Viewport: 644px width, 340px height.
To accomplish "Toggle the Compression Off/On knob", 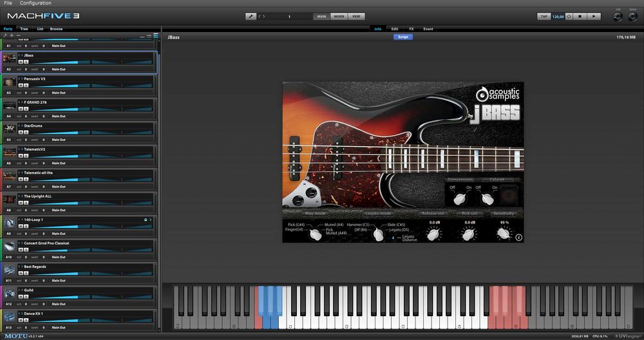I will [x=460, y=199].
